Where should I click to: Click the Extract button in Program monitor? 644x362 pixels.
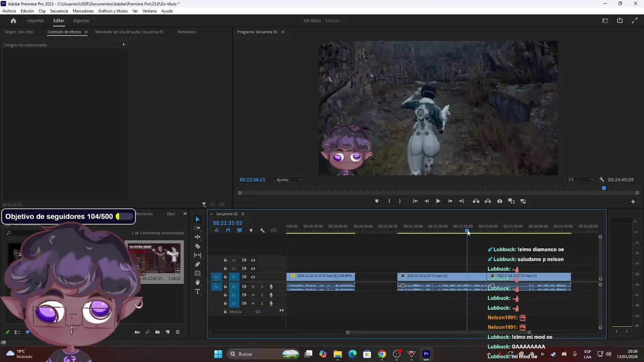488,201
